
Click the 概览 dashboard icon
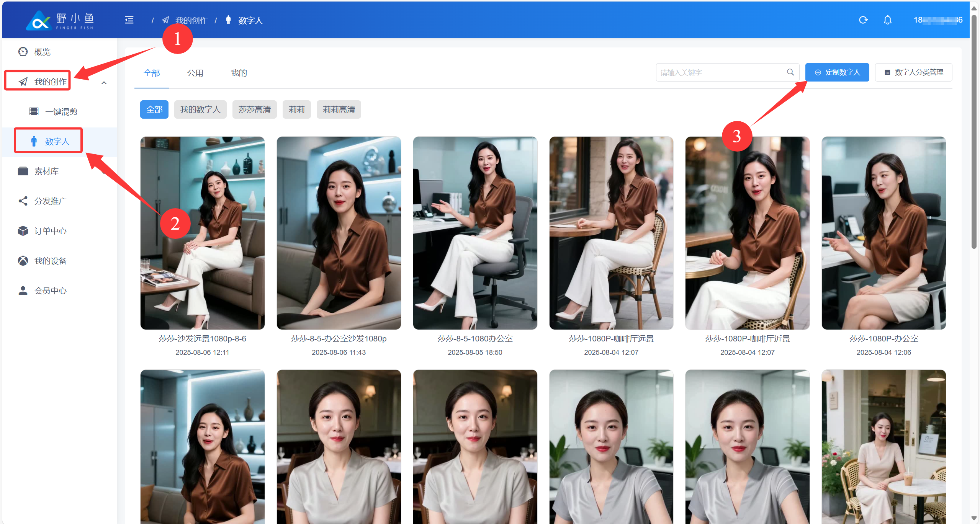23,52
